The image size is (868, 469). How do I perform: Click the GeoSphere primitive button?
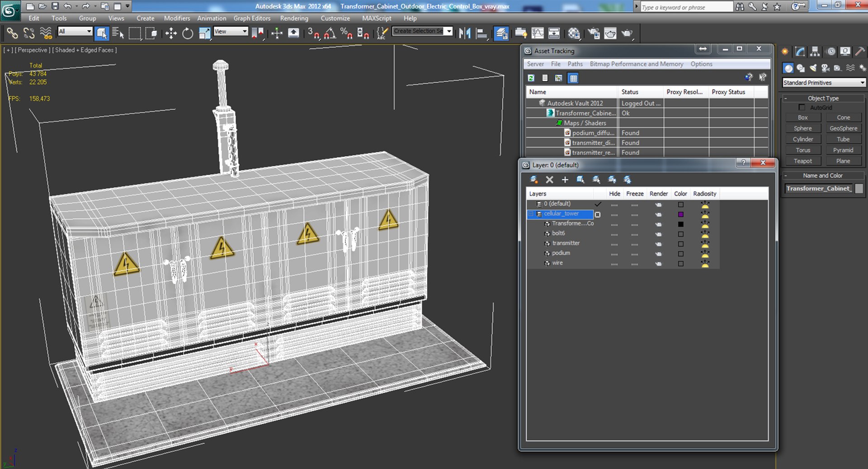point(843,128)
